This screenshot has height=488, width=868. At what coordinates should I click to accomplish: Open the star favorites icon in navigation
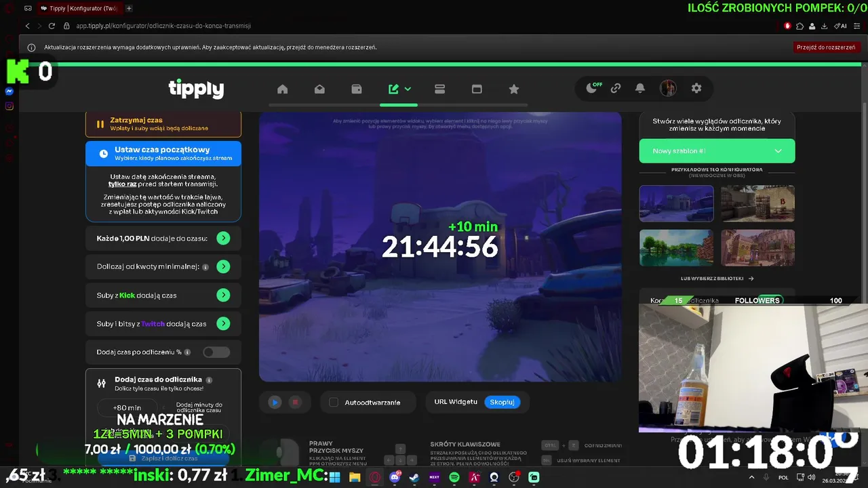click(514, 89)
